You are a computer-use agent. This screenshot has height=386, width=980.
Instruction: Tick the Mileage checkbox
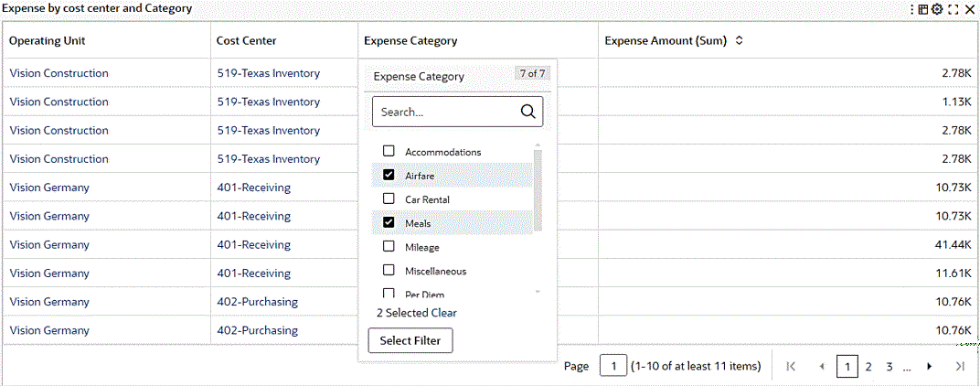[x=389, y=247]
